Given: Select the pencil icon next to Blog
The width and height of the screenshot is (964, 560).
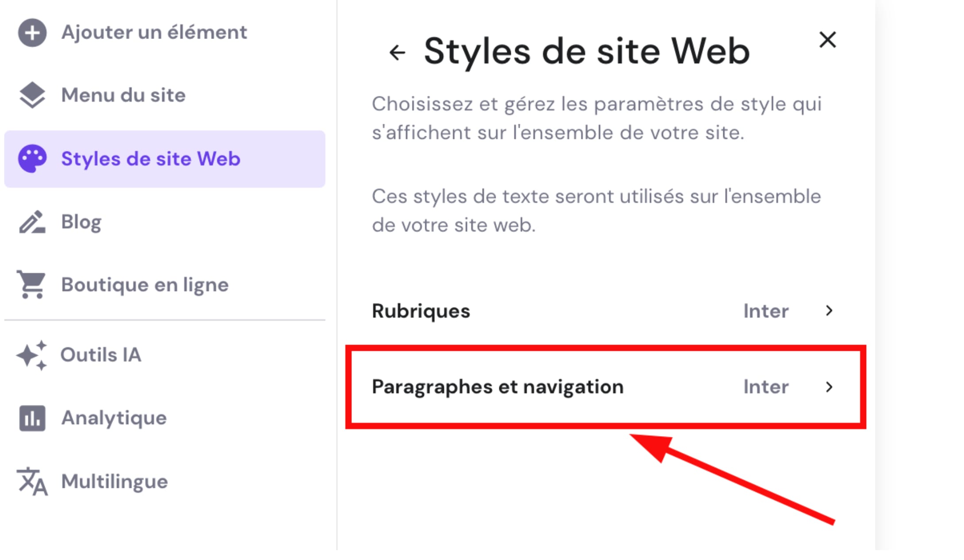Looking at the screenshot, I should [x=31, y=222].
